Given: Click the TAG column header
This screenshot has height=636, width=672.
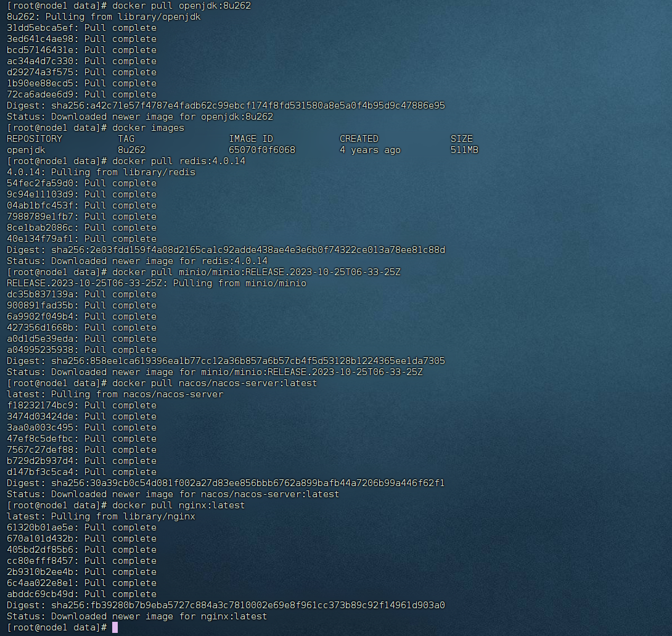Looking at the screenshot, I should (x=126, y=139).
